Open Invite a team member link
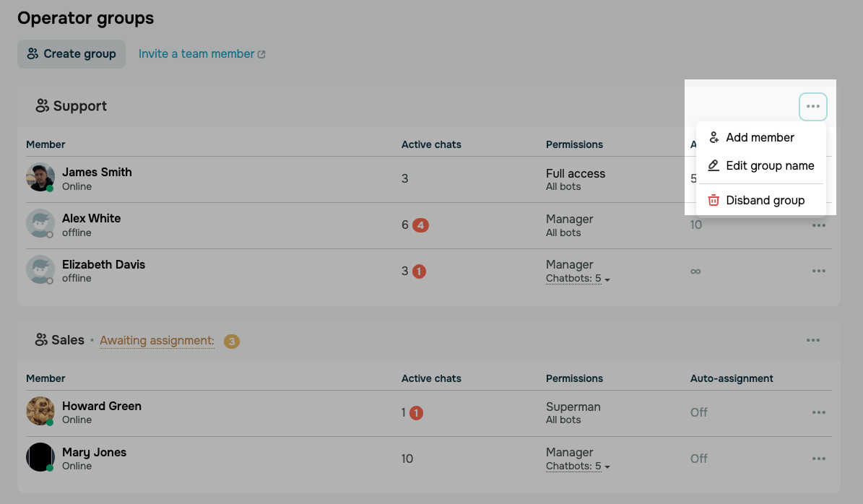This screenshot has height=504, width=863. tap(202, 54)
